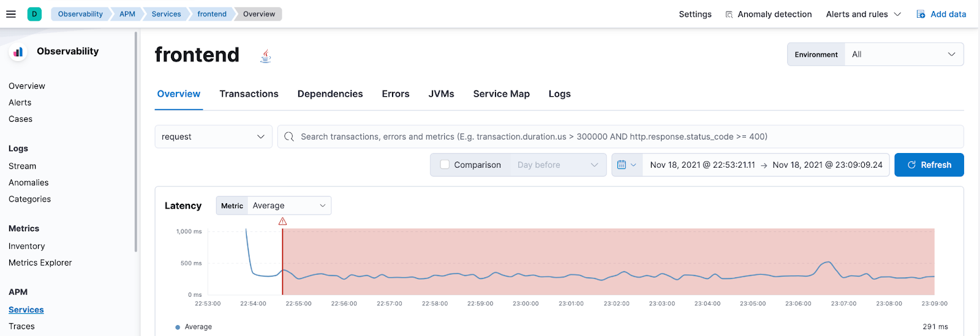Click the transactions search query field
The width and height of the screenshot is (980, 336).
click(x=625, y=136)
